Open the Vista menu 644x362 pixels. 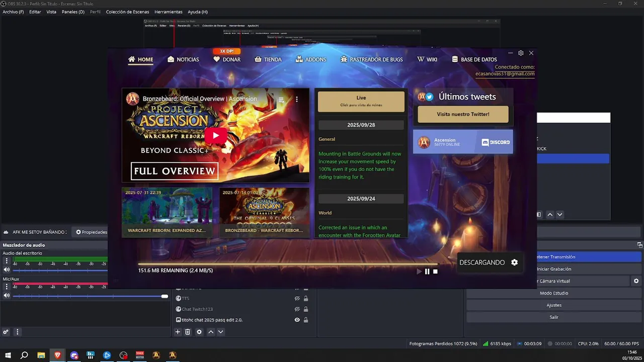tap(51, 12)
